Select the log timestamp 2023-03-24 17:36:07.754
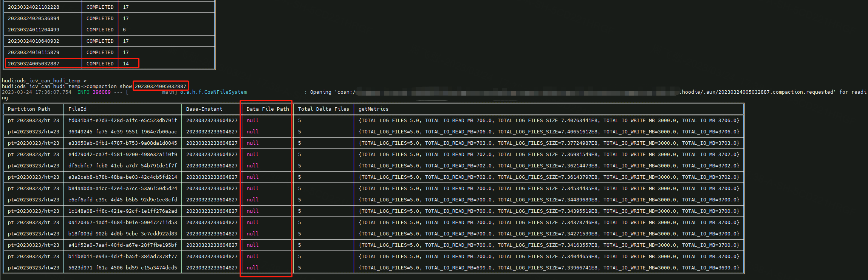This screenshot has height=280, width=868. tap(37, 92)
